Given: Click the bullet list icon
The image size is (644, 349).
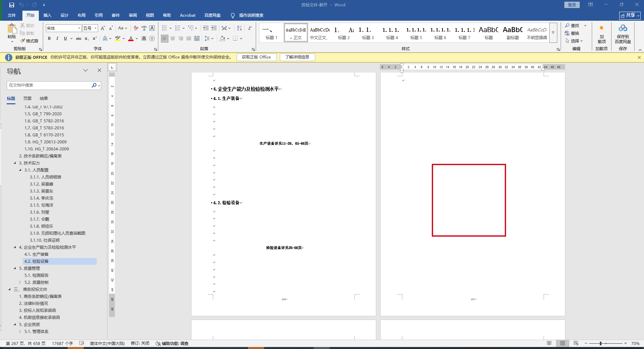Looking at the screenshot, I should (x=164, y=28).
